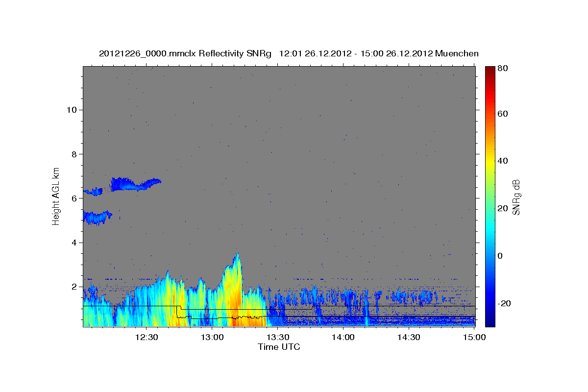Click the 'SNRg dB' colorbar title

(516, 197)
